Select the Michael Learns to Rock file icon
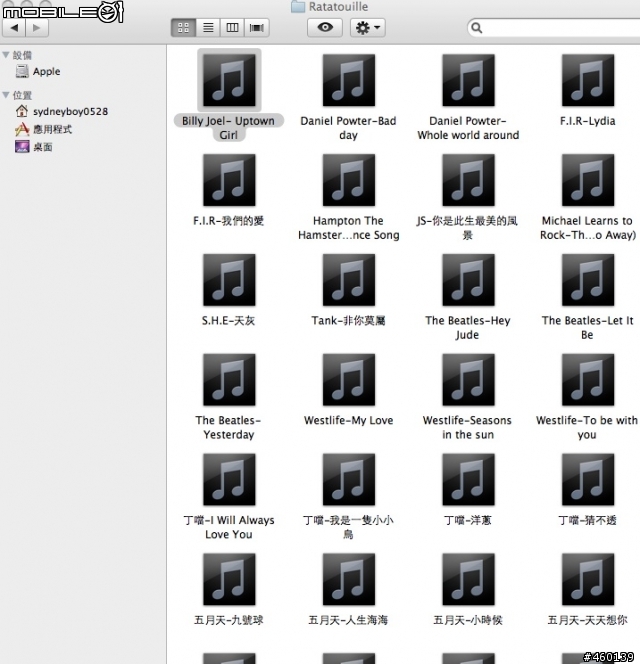Screen dimensions: 640x665 point(588,180)
